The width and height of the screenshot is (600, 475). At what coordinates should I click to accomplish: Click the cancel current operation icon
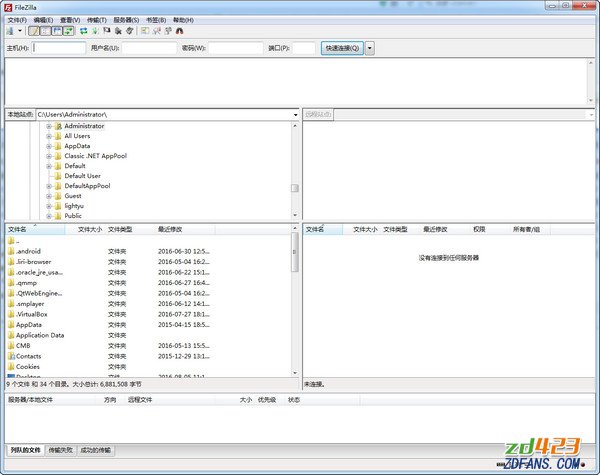106,31
